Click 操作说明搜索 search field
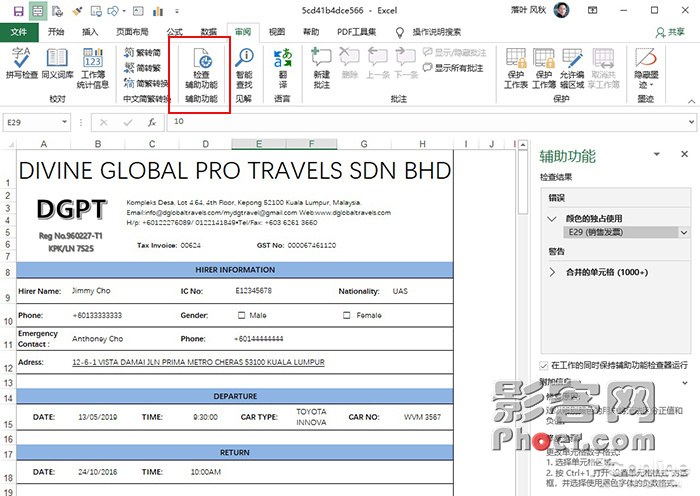The image size is (700, 496). pos(437,32)
